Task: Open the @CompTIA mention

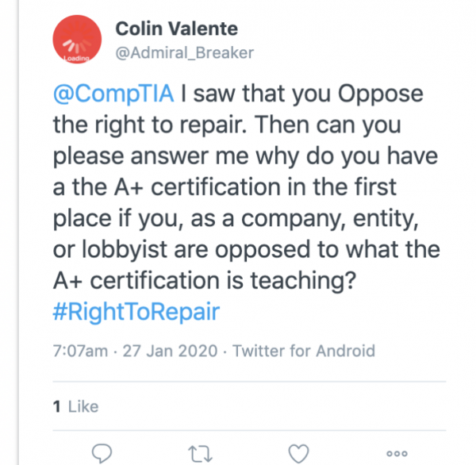Action: pos(113,94)
